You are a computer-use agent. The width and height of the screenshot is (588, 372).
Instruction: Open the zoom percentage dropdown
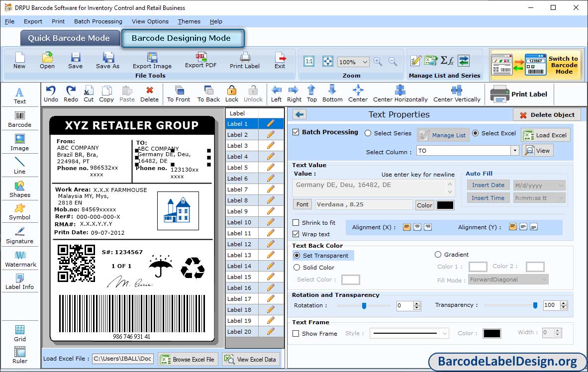click(x=365, y=62)
